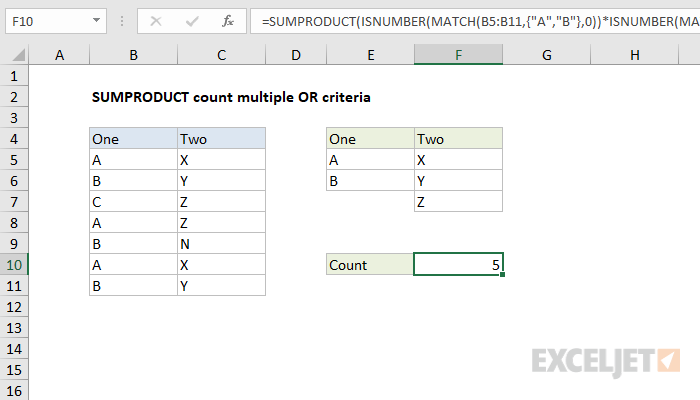The image size is (700, 400).
Task: Select cell B7 containing 'C'
Action: coord(133,202)
